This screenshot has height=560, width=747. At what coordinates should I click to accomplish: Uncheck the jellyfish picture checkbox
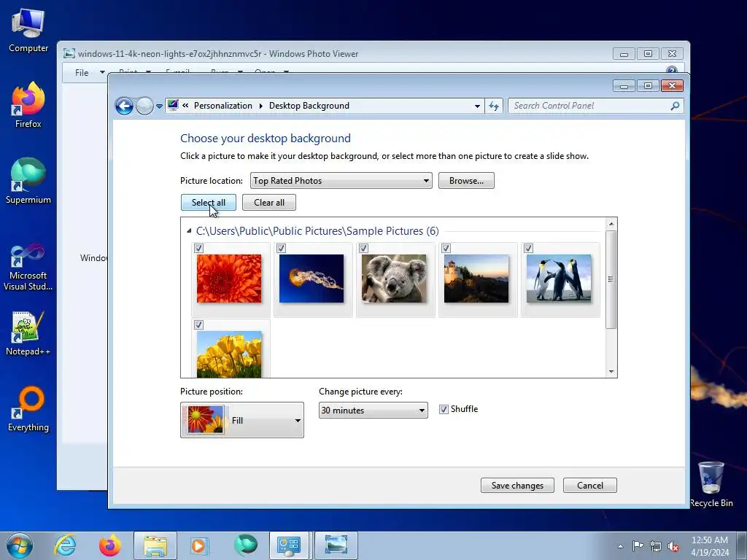pyautogui.click(x=282, y=248)
